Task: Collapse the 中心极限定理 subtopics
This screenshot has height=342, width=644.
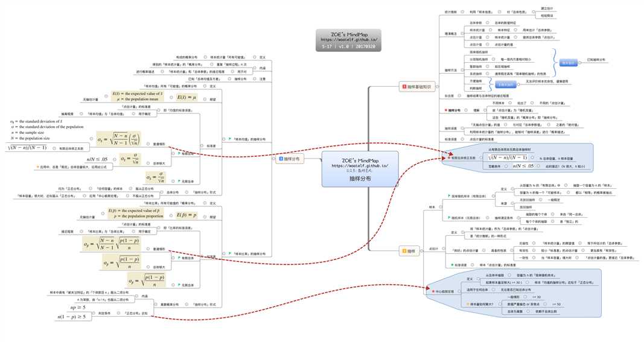Action: point(459,291)
